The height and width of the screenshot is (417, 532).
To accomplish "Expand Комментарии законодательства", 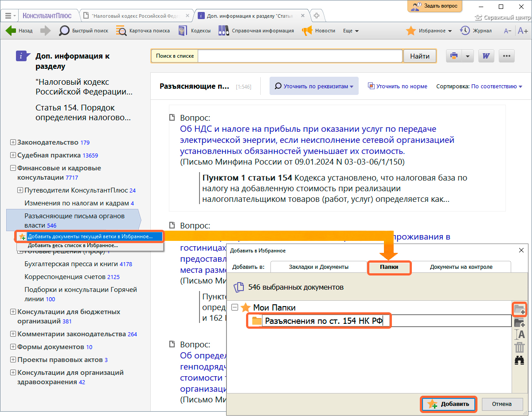I will (x=13, y=334).
